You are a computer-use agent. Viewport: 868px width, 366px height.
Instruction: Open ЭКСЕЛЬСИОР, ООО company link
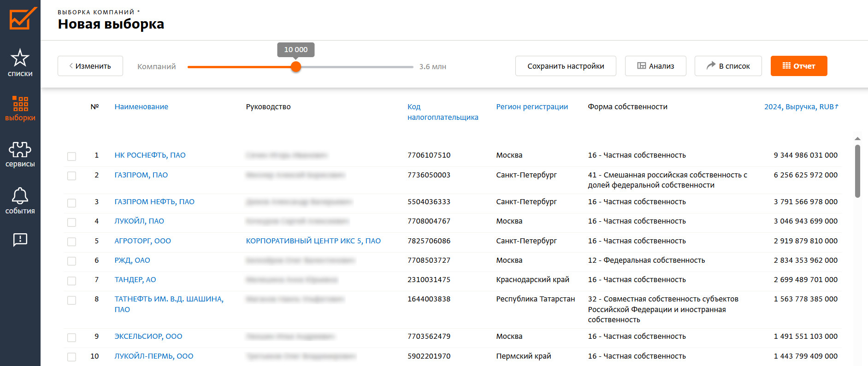point(148,336)
